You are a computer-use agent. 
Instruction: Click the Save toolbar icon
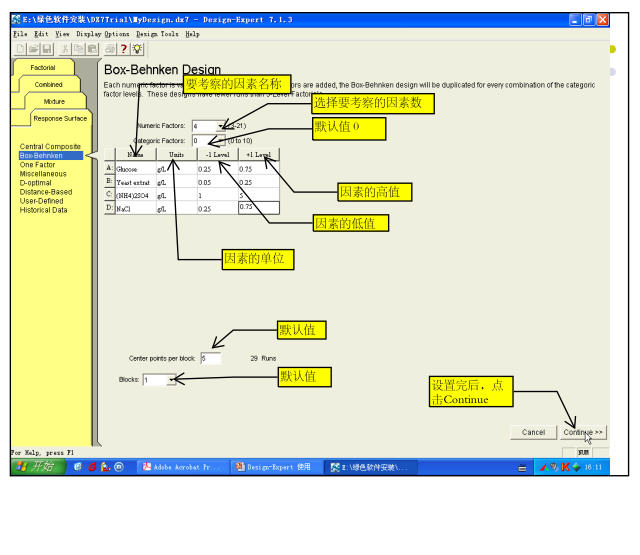[x=46, y=48]
